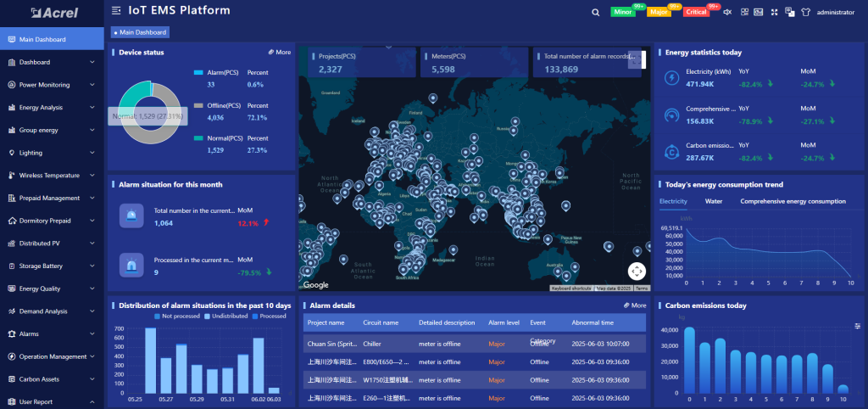This screenshot has width=868, height=409.
Task: Click the Comprehensive energy gauge icon
Action: [x=671, y=115]
